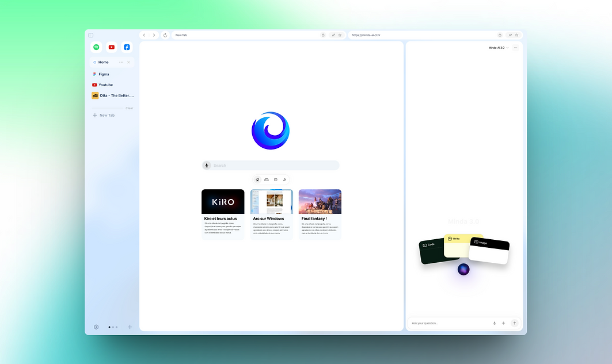Expand the Minda-AI 3.0 model dropdown

499,48
